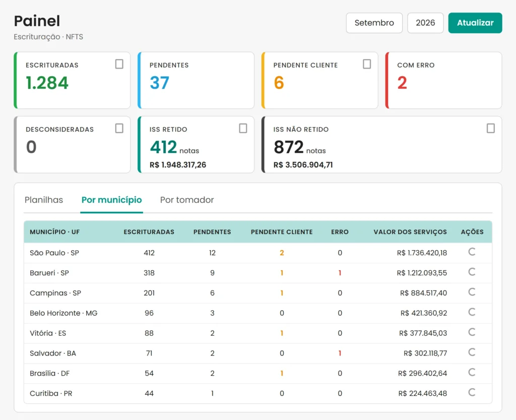Click the ISS Não Retido total R$ 3.506.904,71
This screenshot has width=516, height=420.
(303, 164)
